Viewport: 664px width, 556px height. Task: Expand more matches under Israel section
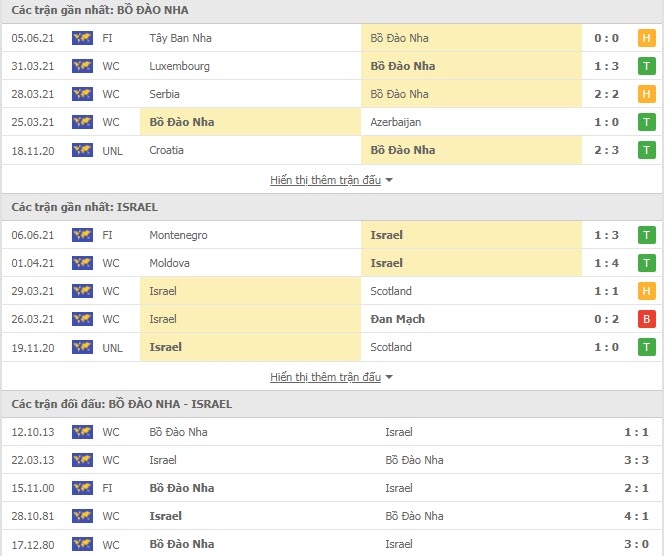[x=326, y=377]
